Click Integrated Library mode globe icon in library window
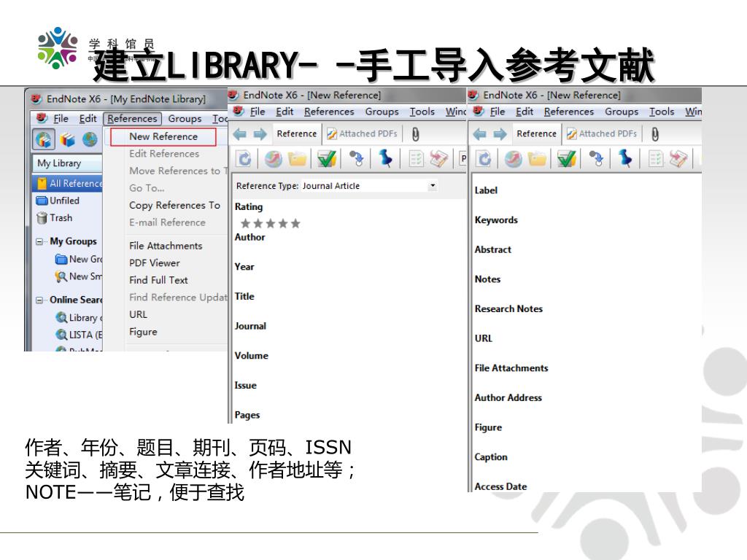The height and width of the screenshot is (560, 747). [90, 139]
